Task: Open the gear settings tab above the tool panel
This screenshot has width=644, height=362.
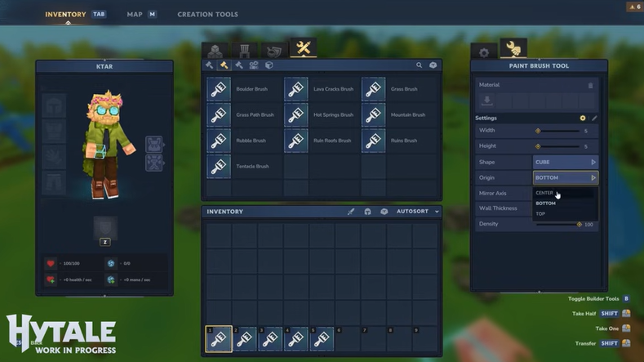Action: click(484, 52)
